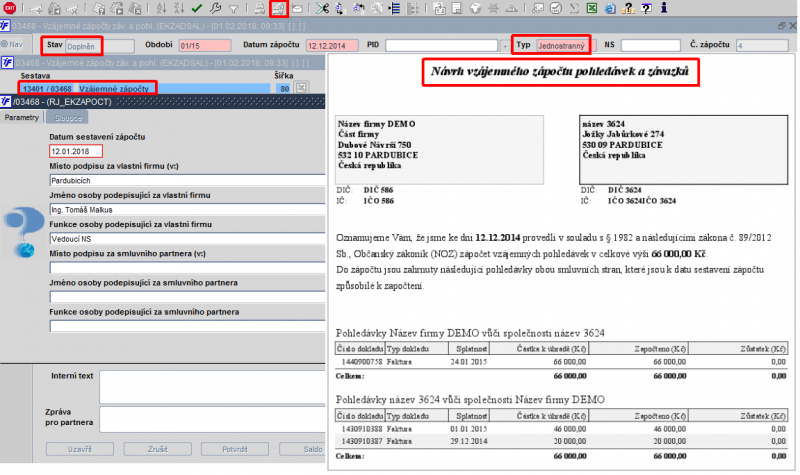Click the Šířka value 80
This screenshot has width=800, height=475.
pyautogui.click(x=284, y=88)
